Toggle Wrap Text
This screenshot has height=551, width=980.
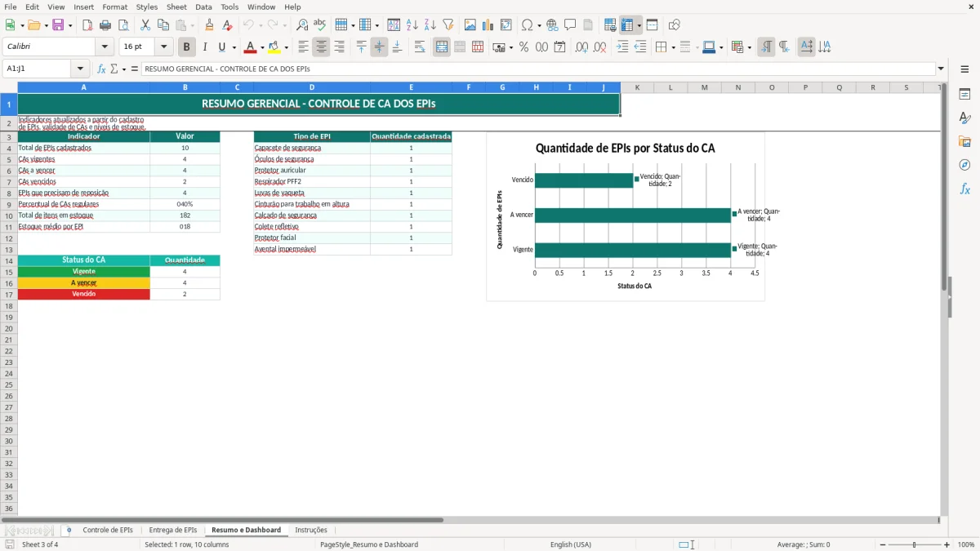(x=419, y=47)
